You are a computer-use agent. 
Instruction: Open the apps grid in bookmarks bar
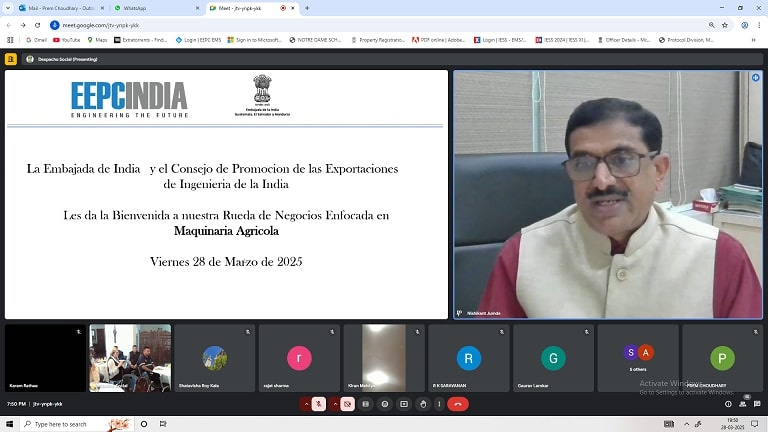[10, 40]
